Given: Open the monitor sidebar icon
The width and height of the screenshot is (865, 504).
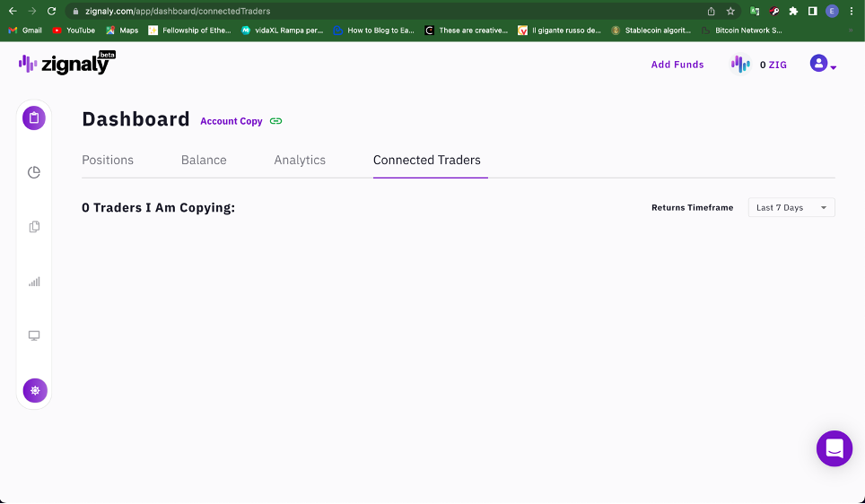Looking at the screenshot, I should [x=34, y=335].
